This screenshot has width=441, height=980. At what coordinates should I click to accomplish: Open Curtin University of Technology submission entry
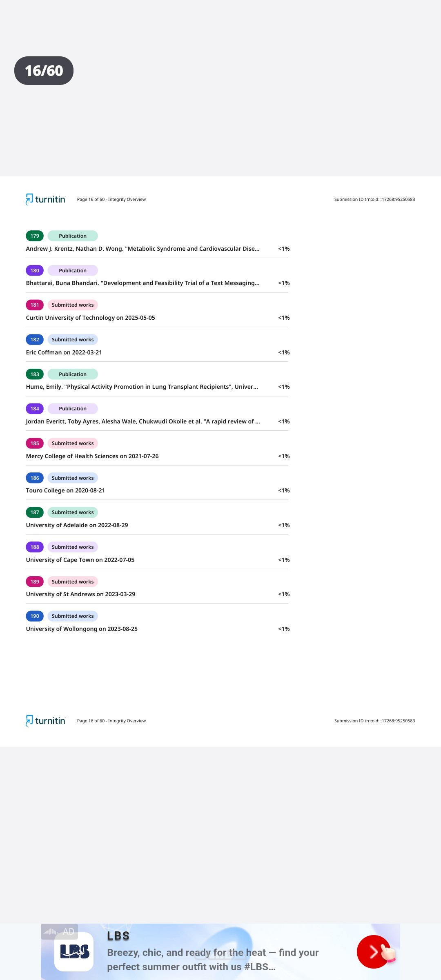(90, 318)
